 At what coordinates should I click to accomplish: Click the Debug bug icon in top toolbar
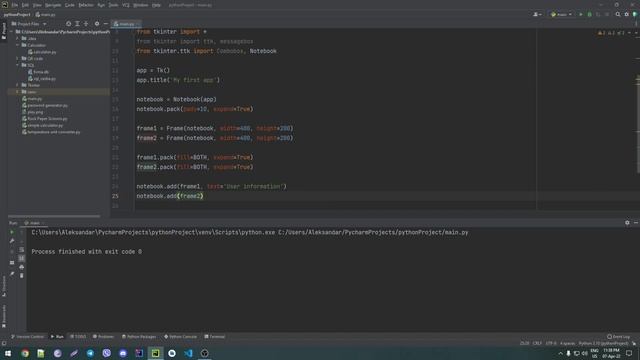coord(589,14)
